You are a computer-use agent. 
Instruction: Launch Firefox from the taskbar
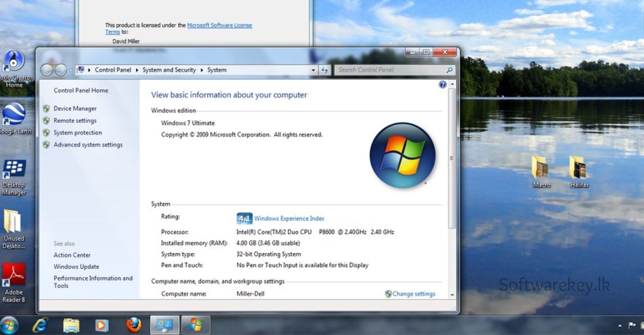(x=134, y=325)
